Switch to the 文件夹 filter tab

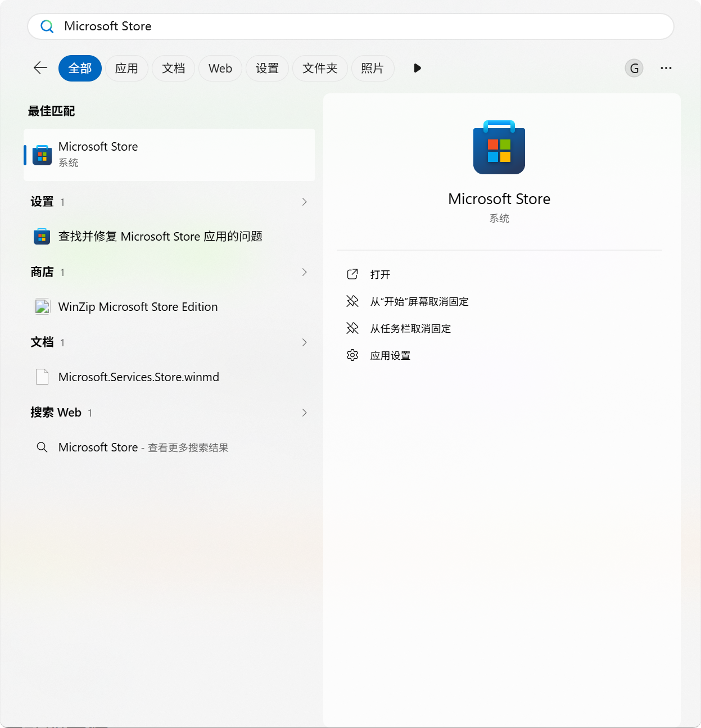tap(320, 69)
